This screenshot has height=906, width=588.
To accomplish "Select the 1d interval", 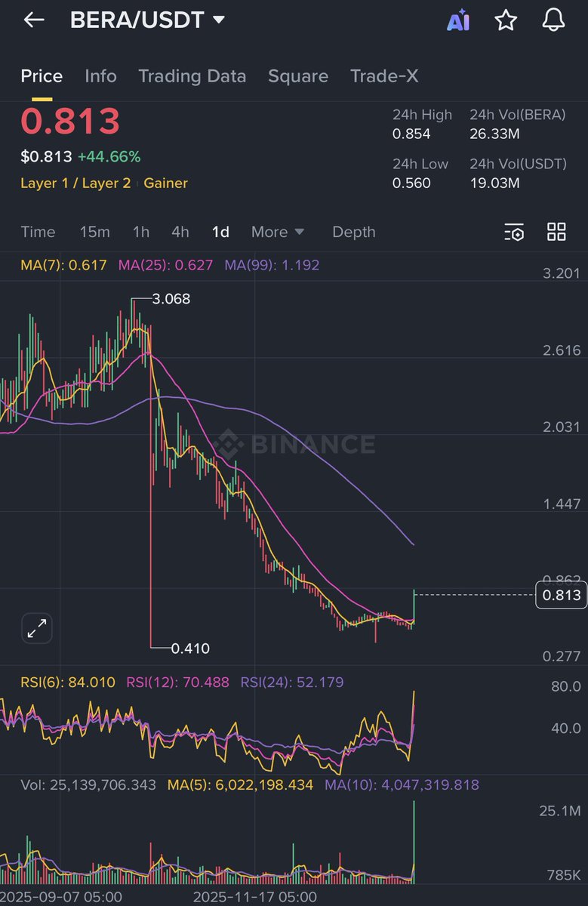I will pyautogui.click(x=220, y=232).
